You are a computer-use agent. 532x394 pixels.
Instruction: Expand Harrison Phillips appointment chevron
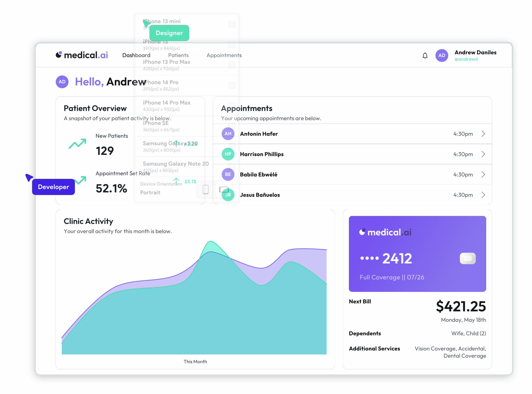[483, 154]
